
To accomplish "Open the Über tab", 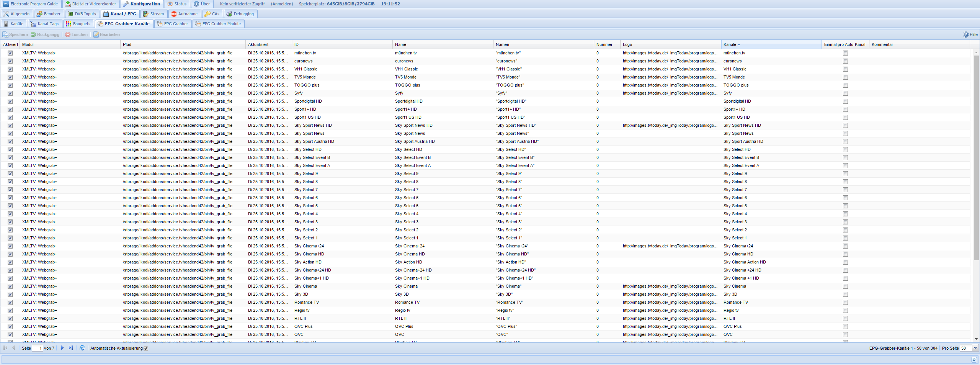I will tap(202, 4).
